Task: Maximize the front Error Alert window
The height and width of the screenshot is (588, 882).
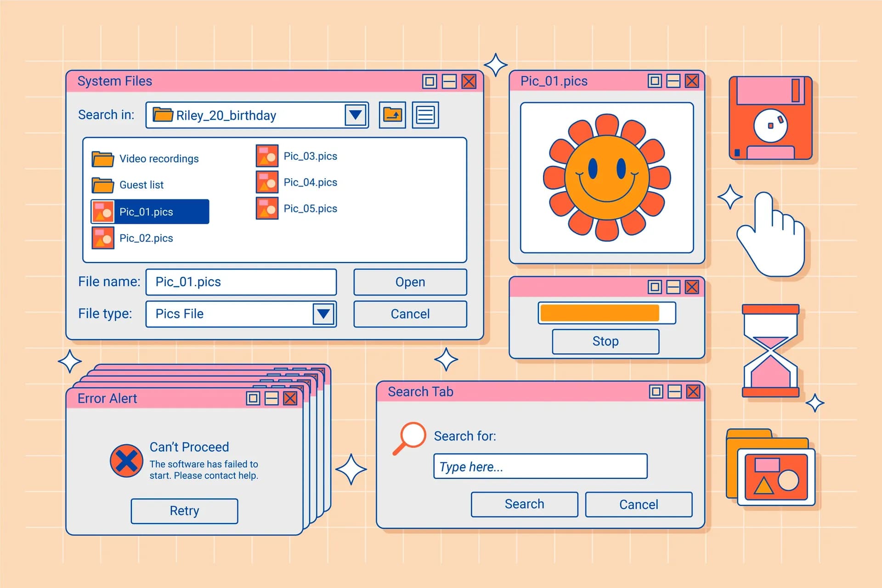Action: pos(253,398)
